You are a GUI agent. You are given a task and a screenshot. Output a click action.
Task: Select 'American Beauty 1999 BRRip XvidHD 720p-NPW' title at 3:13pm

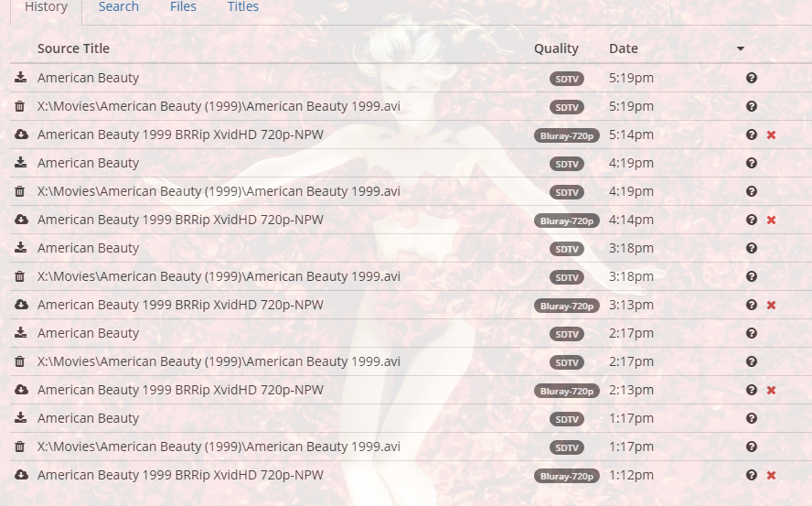(180, 305)
